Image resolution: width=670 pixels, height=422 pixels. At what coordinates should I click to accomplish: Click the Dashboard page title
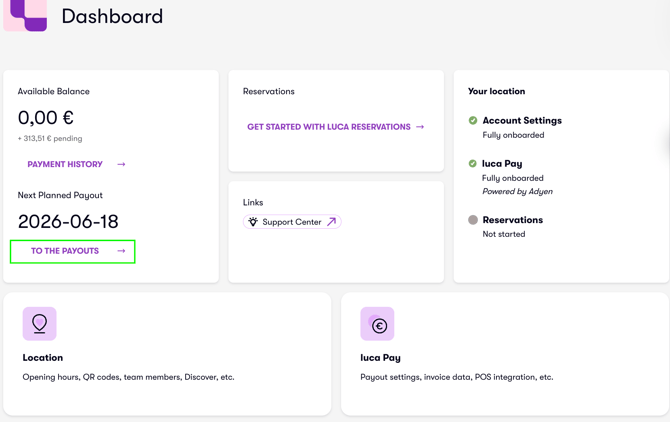point(112,16)
